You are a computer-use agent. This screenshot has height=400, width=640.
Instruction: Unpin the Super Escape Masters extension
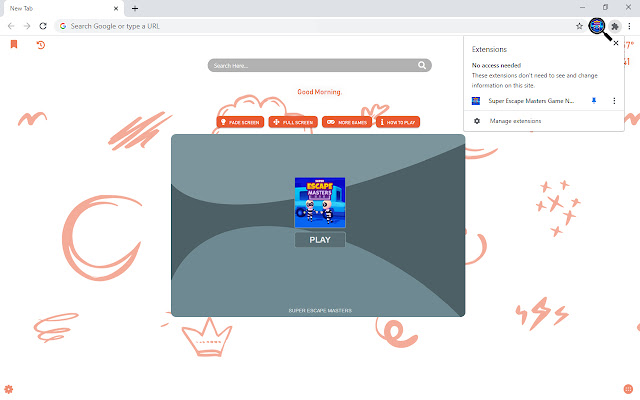(x=594, y=101)
